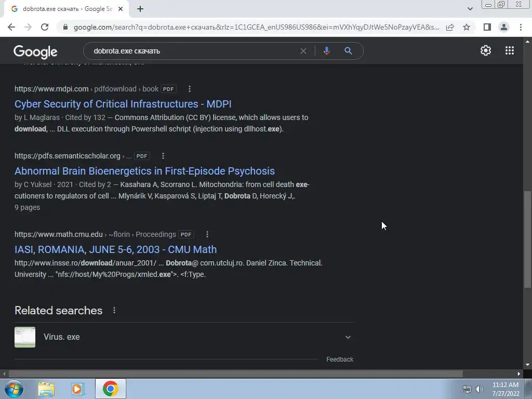Go back to previous page
This screenshot has width=532, height=399.
coord(11,27)
